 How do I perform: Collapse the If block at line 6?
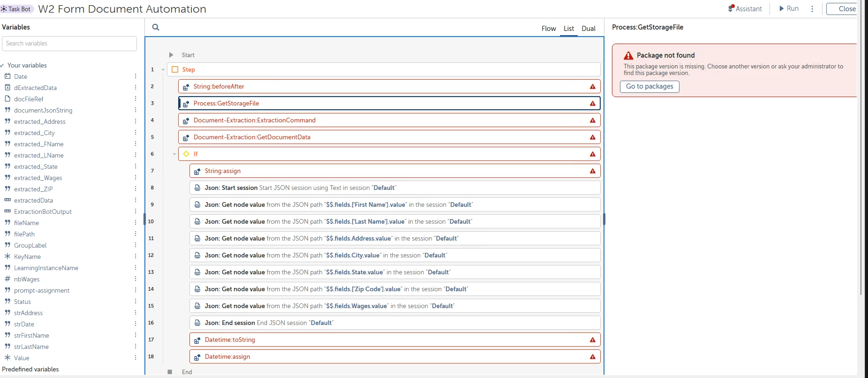click(x=174, y=154)
